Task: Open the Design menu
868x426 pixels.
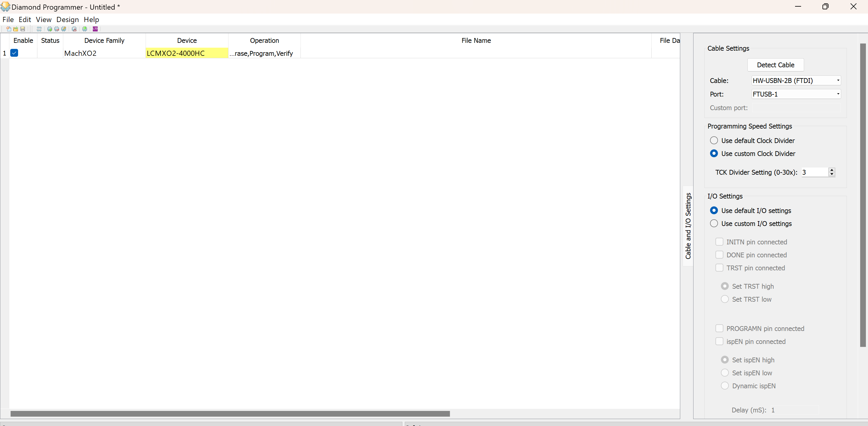Action: click(x=68, y=20)
